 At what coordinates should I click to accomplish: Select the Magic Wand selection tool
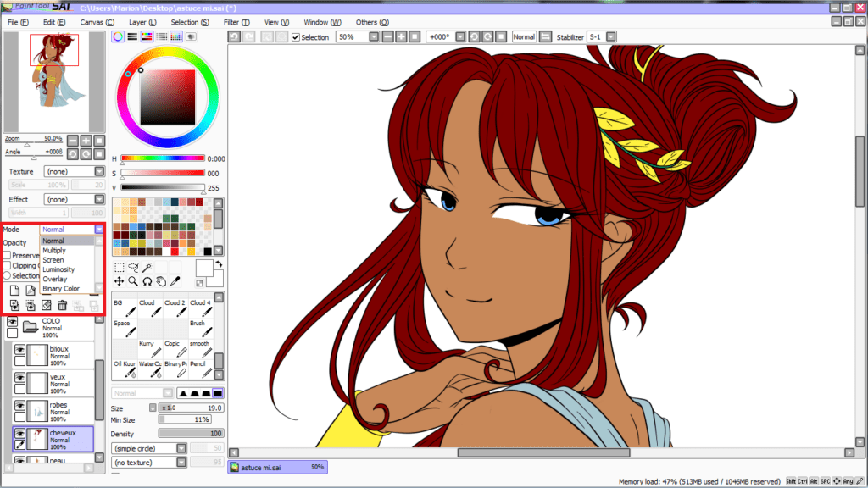click(x=147, y=267)
